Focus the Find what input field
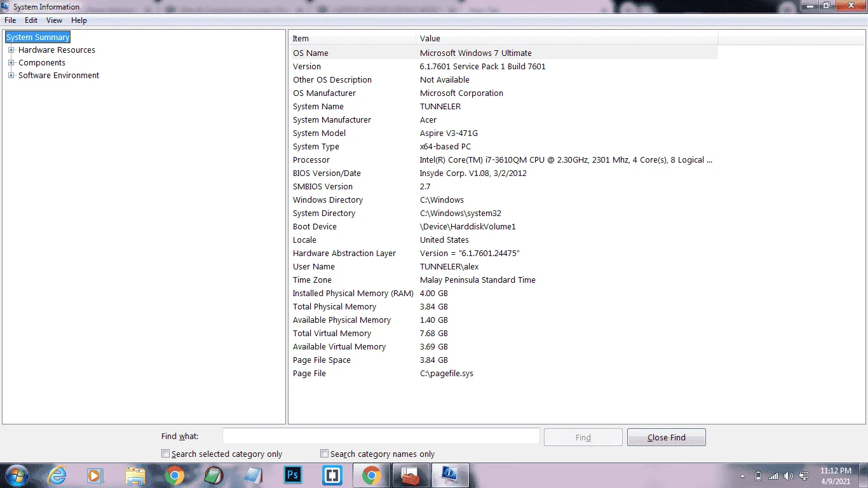This screenshot has width=868, height=488. click(381, 437)
